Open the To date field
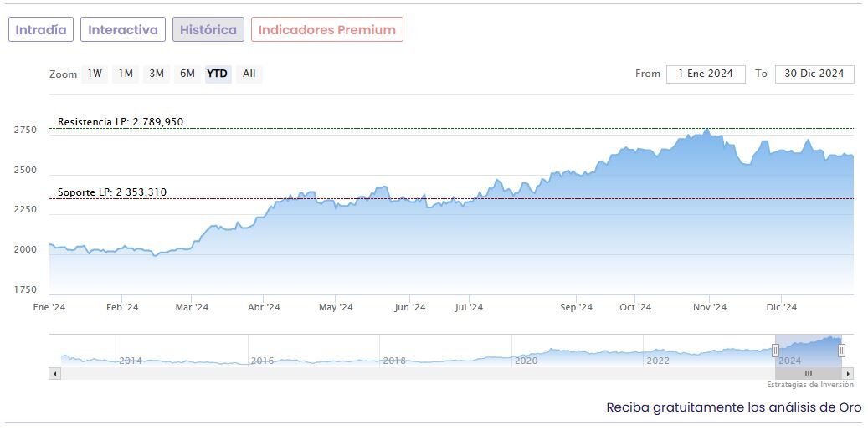This screenshot has height=430, width=868. tap(814, 74)
